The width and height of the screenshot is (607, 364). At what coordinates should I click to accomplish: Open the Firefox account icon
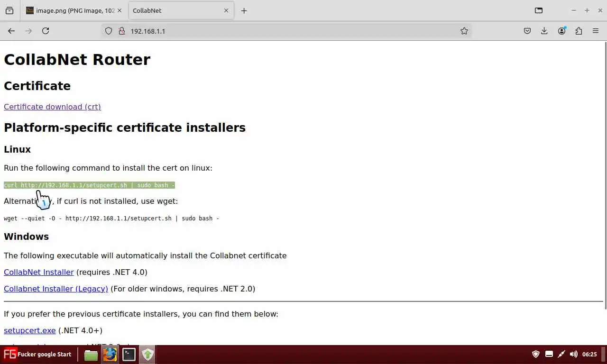(562, 31)
